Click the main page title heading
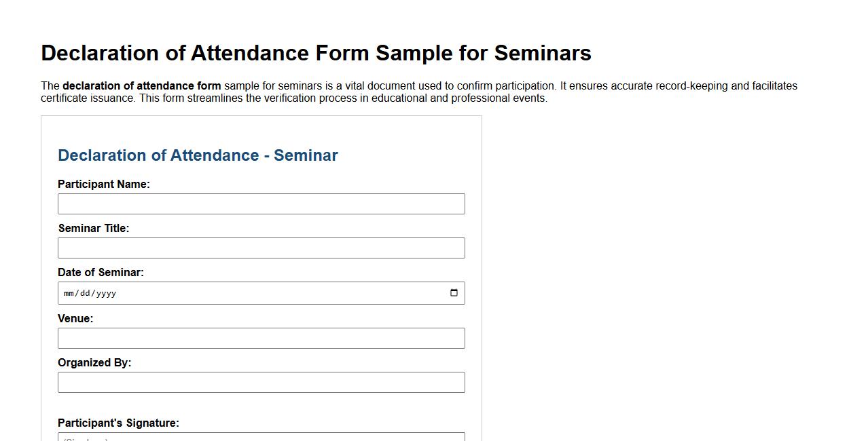The height and width of the screenshot is (441, 868). [316, 53]
